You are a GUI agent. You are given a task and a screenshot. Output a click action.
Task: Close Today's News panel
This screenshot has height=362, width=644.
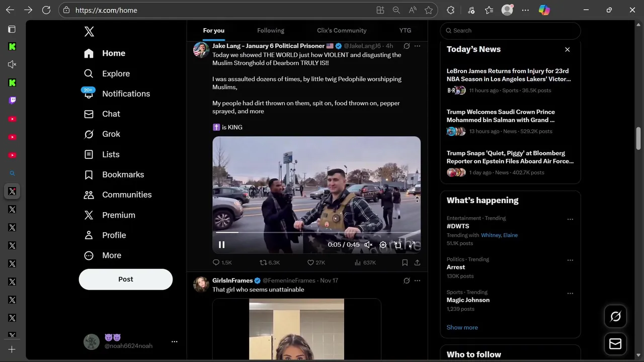point(568,49)
